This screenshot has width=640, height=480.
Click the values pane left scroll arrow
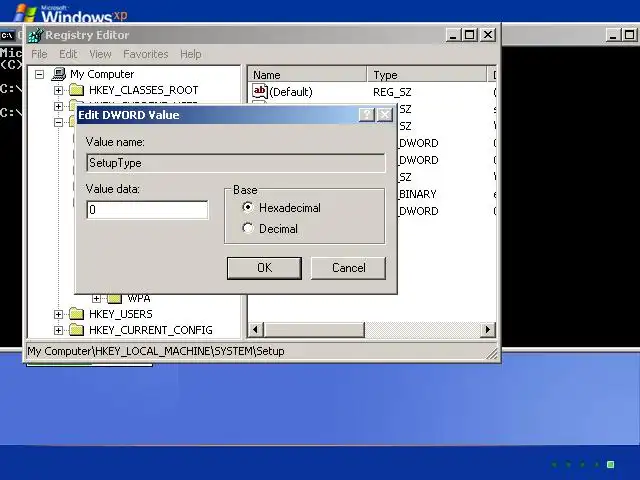pos(256,329)
